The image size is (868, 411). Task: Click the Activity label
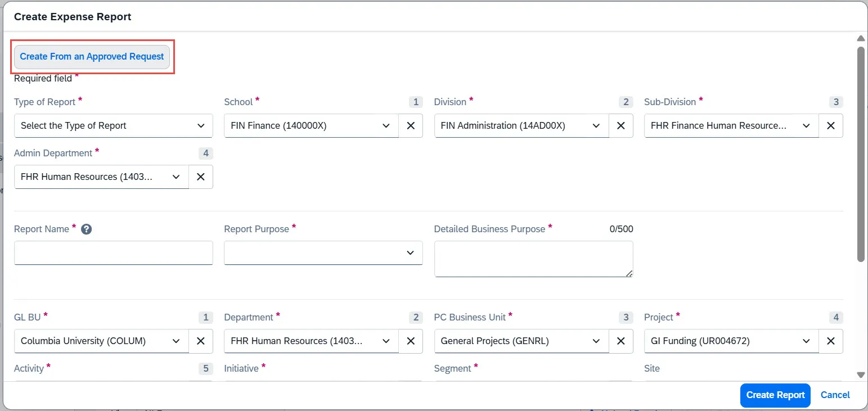coord(29,368)
